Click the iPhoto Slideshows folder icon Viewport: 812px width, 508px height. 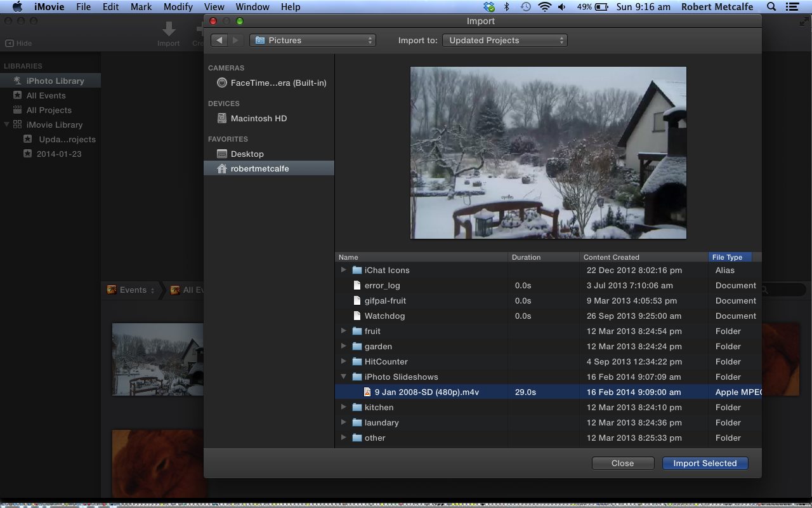coord(357,377)
